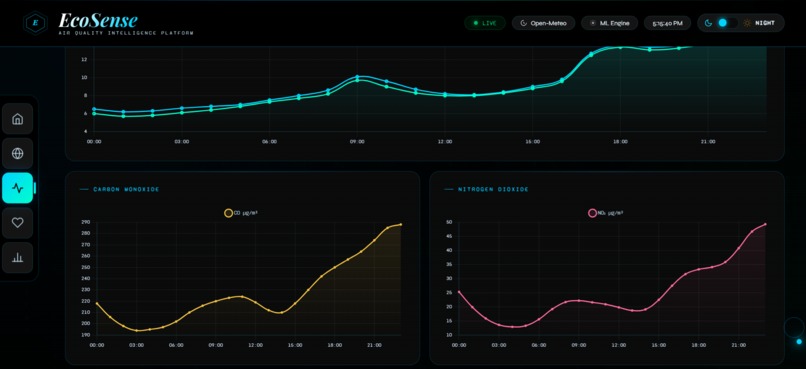This screenshot has width=806, height=369.
Task: Click the EcoSense brand title
Action: [x=98, y=20]
